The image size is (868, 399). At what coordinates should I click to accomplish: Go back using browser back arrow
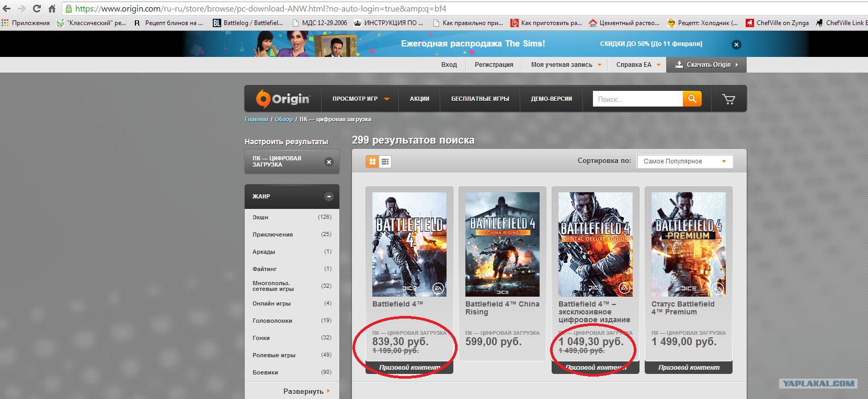tap(6, 8)
